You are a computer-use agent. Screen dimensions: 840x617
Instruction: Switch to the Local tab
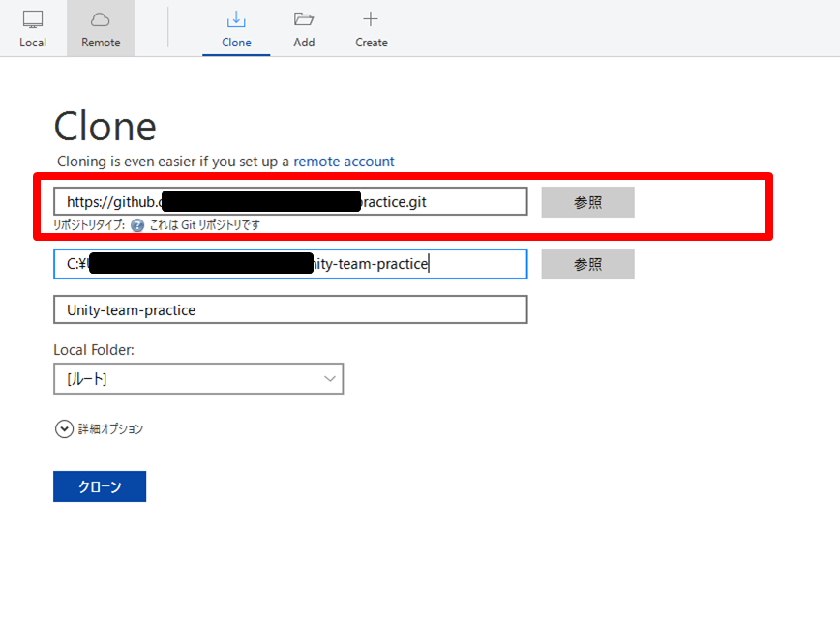[33, 28]
